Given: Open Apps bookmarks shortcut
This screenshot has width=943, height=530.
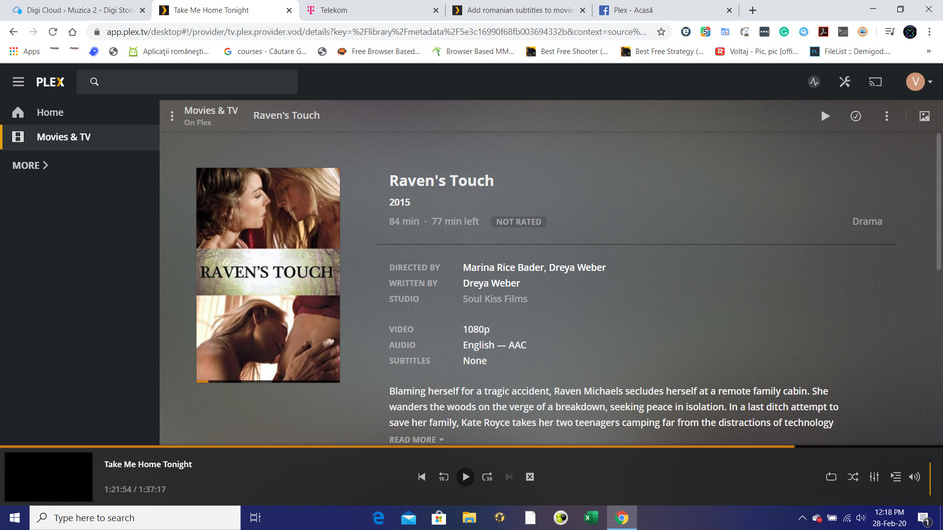Looking at the screenshot, I should tap(25, 52).
